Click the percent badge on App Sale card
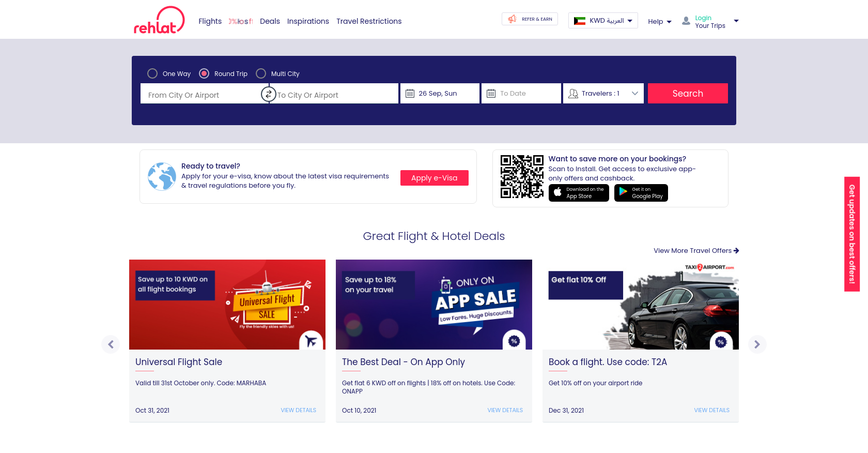Screen dimensions: 868x453 514,341
